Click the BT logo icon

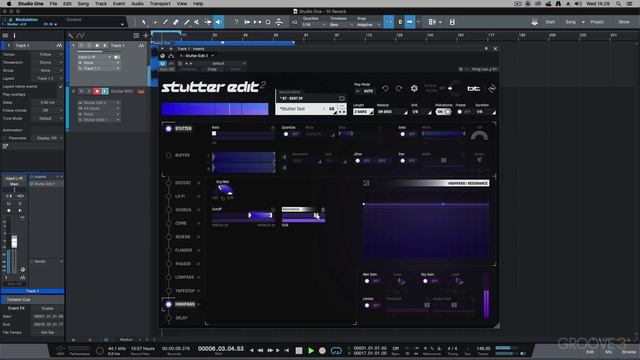(473, 88)
